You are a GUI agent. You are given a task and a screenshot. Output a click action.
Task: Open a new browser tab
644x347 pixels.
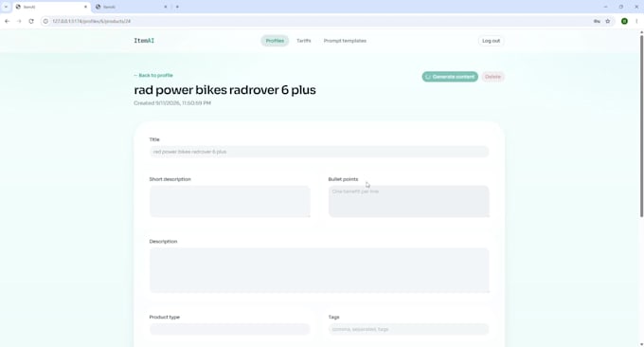[177, 7]
